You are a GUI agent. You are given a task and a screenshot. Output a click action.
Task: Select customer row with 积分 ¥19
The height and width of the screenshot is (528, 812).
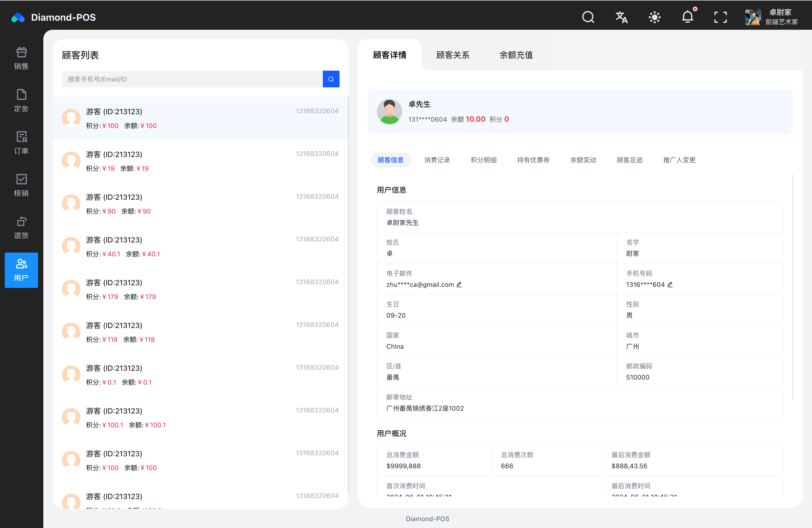[x=200, y=161]
